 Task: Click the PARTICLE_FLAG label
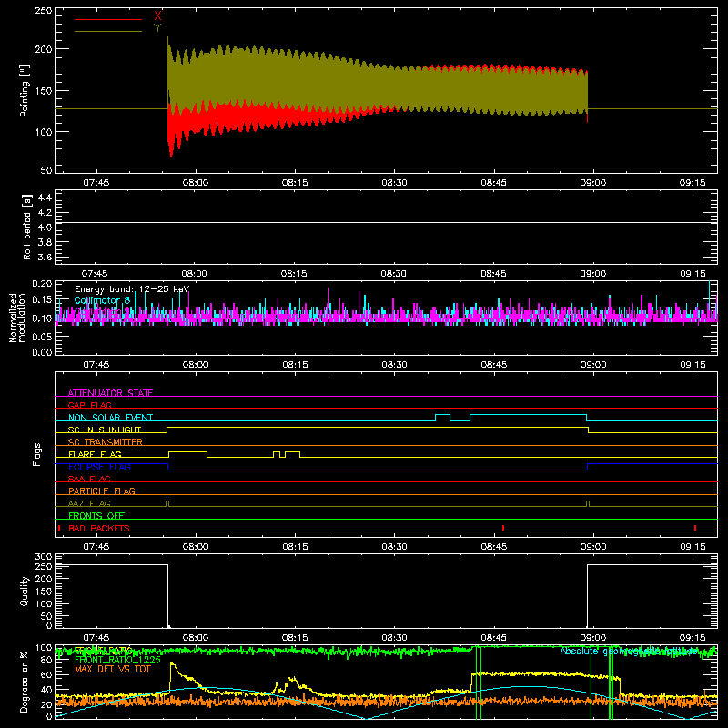pyautogui.click(x=102, y=490)
